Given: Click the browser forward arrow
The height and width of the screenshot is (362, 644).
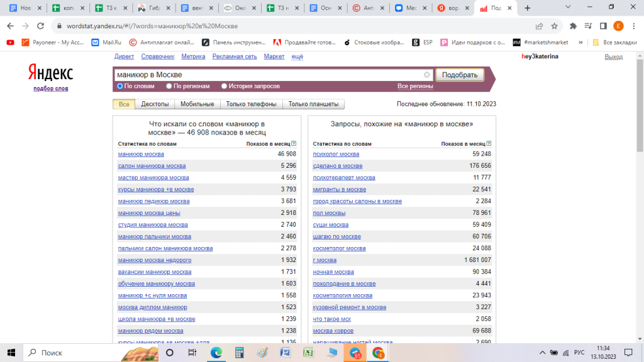Looking at the screenshot, I should coord(25,26).
